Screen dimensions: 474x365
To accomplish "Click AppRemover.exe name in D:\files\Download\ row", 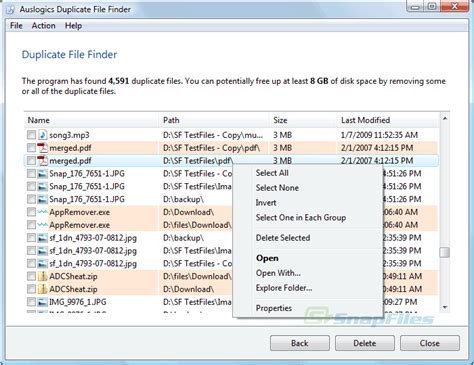I will tap(80, 225).
